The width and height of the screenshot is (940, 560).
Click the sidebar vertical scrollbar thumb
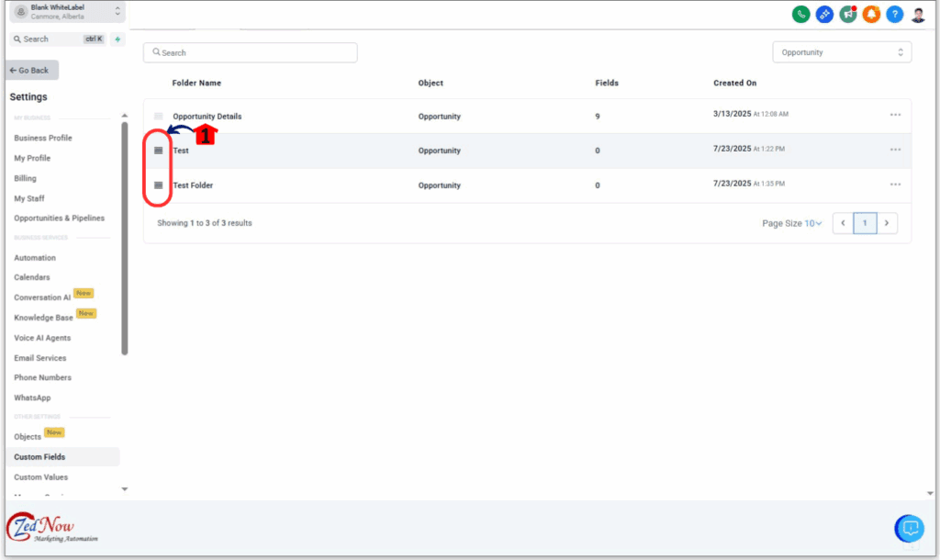pyautogui.click(x=124, y=239)
